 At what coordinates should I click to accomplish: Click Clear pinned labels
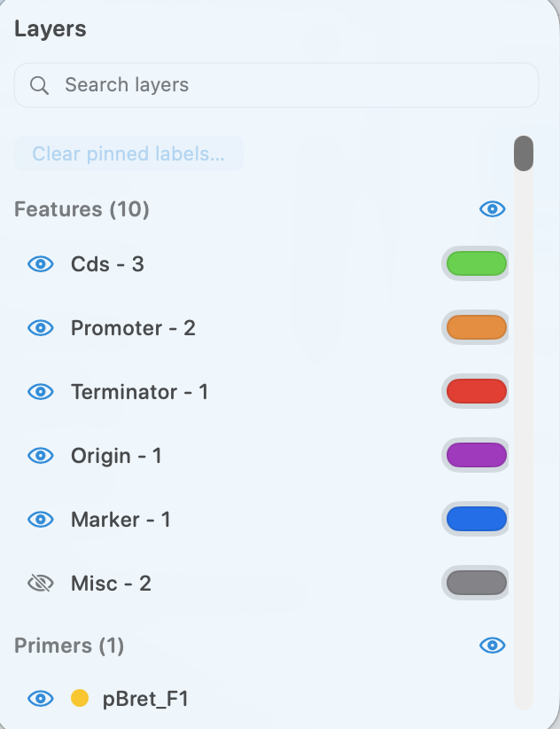coord(128,153)
